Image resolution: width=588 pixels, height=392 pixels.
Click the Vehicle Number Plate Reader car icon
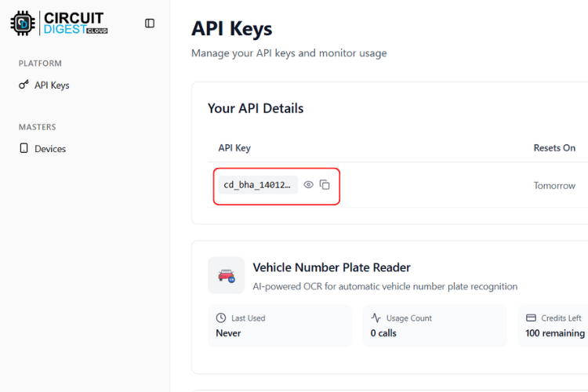tap(227, 275)
